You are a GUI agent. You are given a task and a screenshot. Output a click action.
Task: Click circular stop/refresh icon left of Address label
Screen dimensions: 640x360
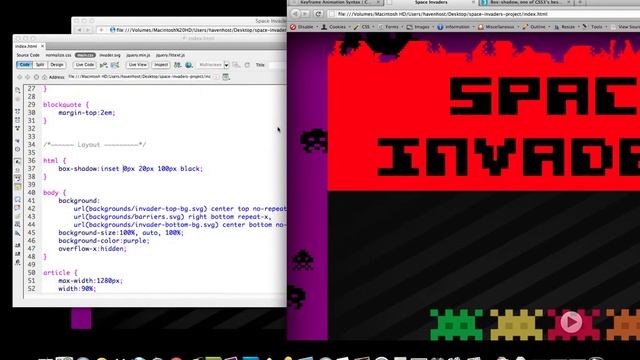[36, 77]
